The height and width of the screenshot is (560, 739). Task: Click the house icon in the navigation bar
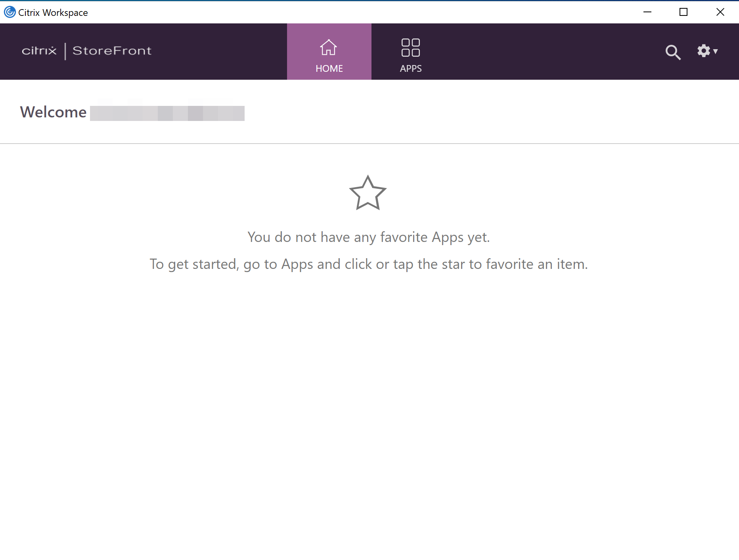329,48
